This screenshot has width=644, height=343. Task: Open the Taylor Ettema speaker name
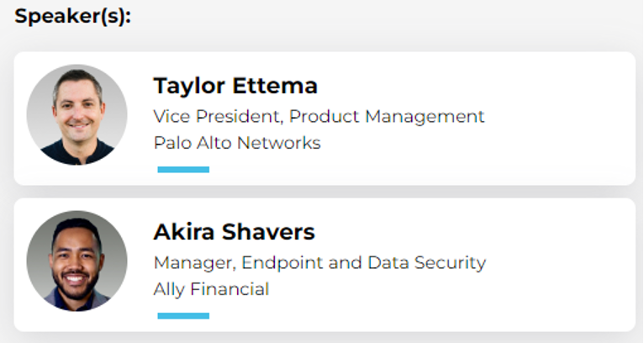235,86
